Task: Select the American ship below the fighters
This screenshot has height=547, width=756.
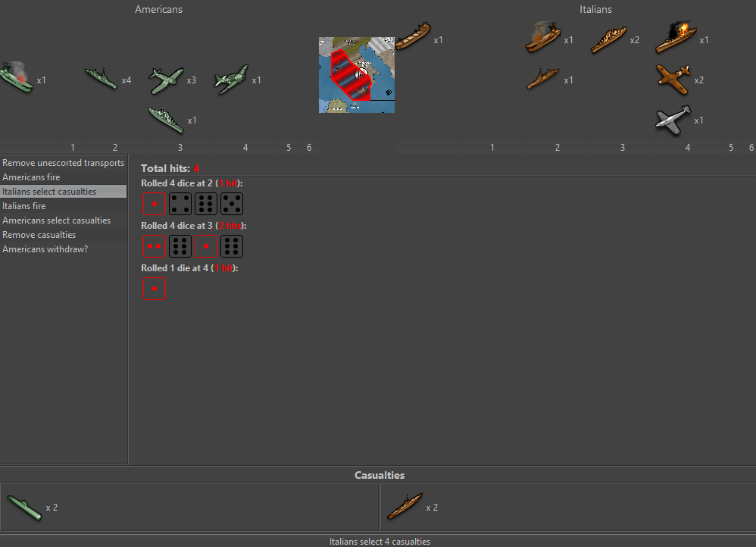Action: pos(166,120)
